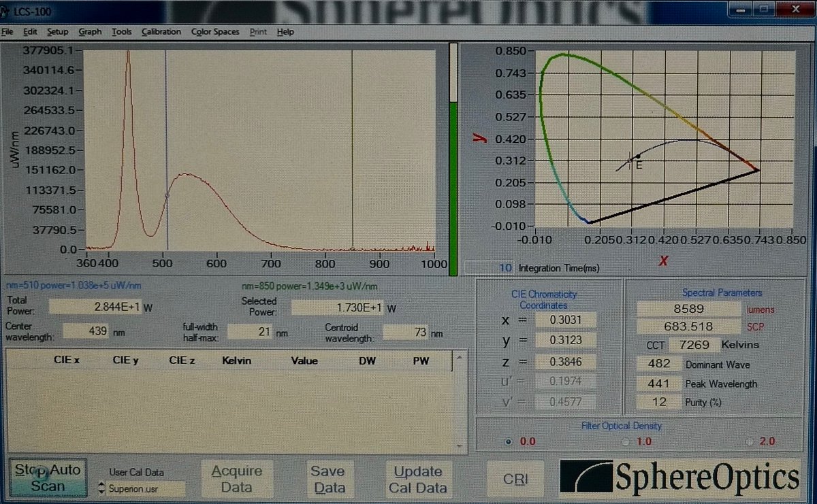
Task: Select filter optical density 1.0
Action: (x=626, y=441)
